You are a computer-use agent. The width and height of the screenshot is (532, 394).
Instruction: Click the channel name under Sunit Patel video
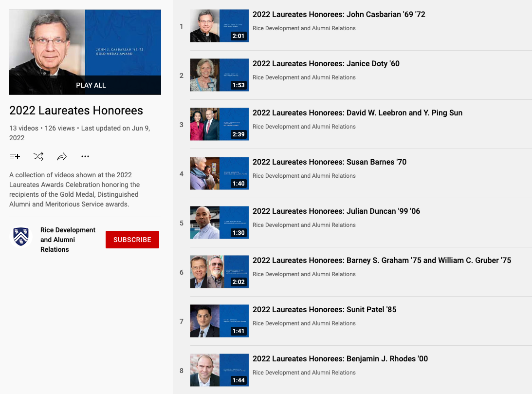click(x=304, y=323)
